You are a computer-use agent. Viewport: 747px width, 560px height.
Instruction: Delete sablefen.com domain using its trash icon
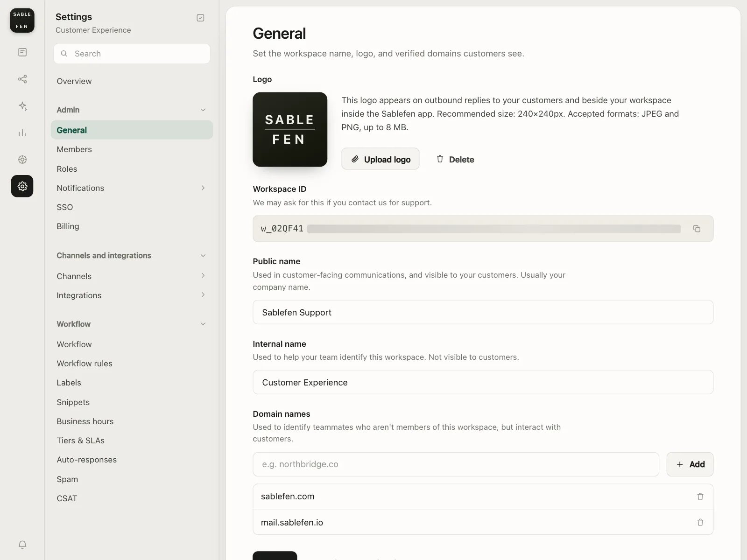coord(700,497)
